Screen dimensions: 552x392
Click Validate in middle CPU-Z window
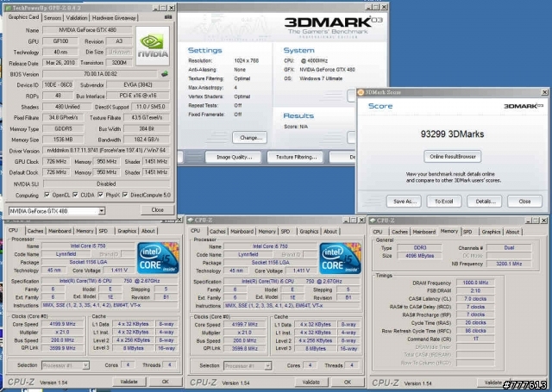[x=311, y=382]
